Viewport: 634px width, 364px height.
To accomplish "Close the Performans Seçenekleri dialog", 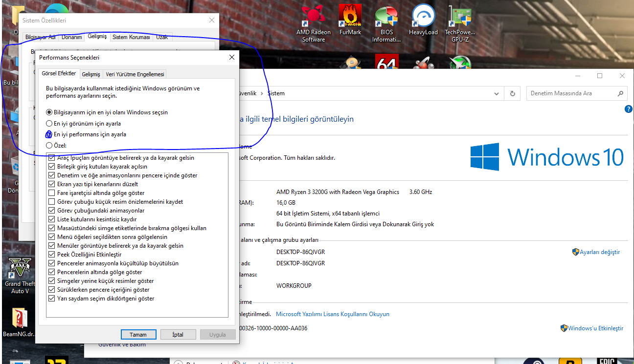I will pyautogui.click(x=231, y=58).
